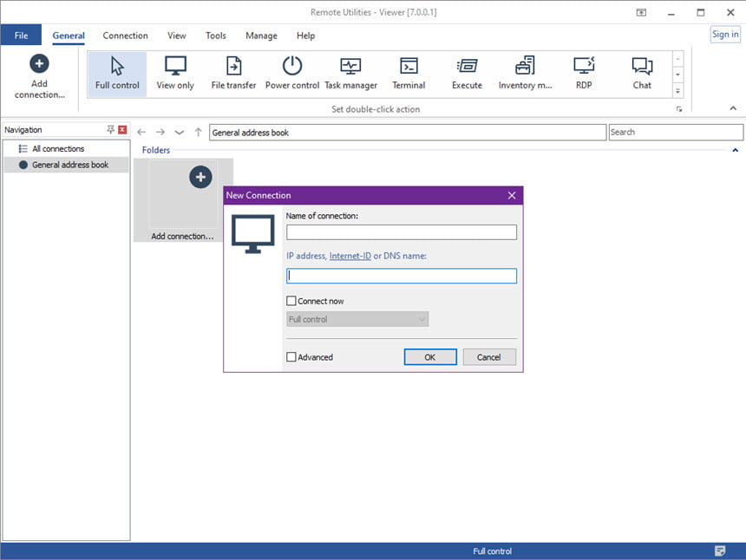
Task: Open the Help tab
Action: click(x=305, y=36)
